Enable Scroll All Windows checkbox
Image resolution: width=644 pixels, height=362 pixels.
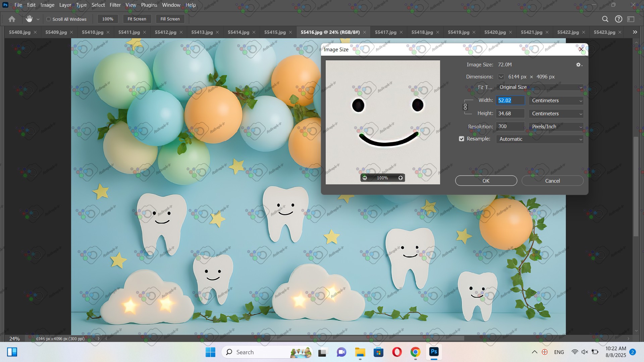pos(49,19)
